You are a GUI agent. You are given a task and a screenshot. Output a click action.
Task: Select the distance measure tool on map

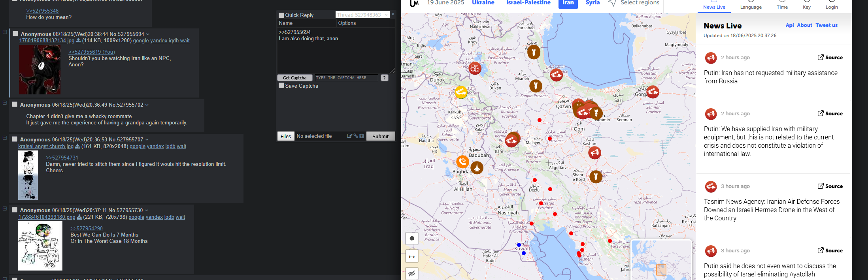click(412, 256)
